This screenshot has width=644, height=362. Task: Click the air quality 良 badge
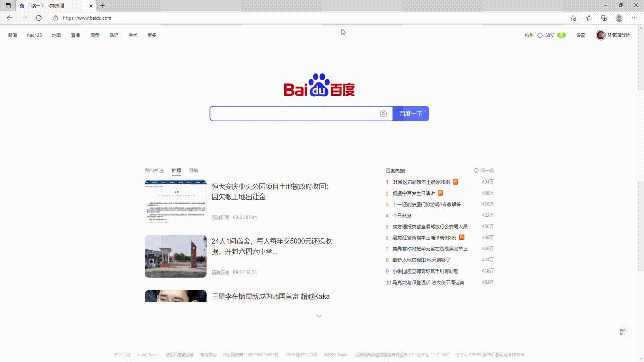click(561, 35)
